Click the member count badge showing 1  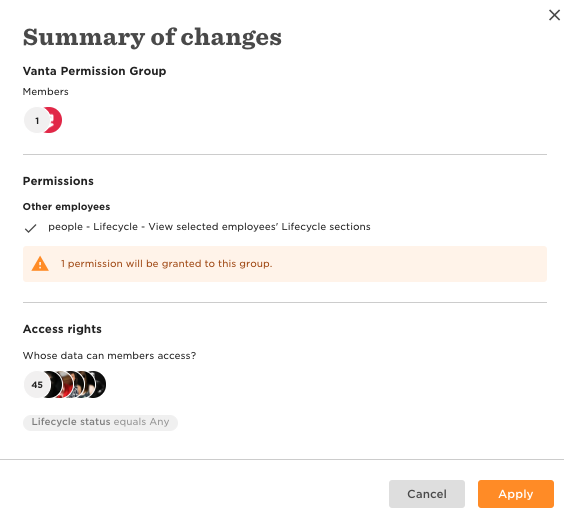37,120
